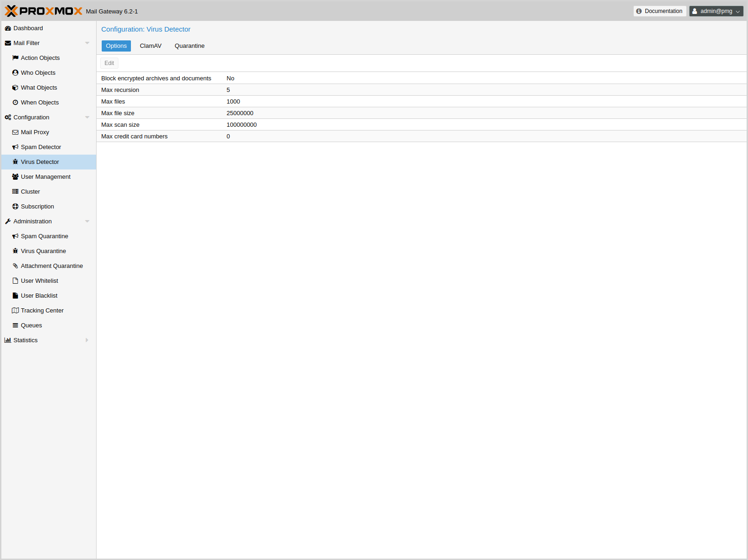Click the Queues list icon
Screen dimensions: 748x560
(15, 326)
